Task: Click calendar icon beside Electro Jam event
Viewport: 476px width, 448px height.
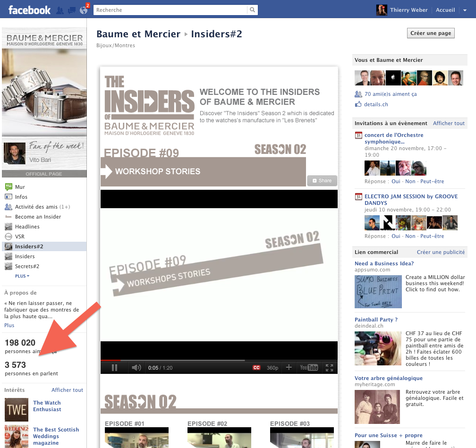Action: click(358, 197)
